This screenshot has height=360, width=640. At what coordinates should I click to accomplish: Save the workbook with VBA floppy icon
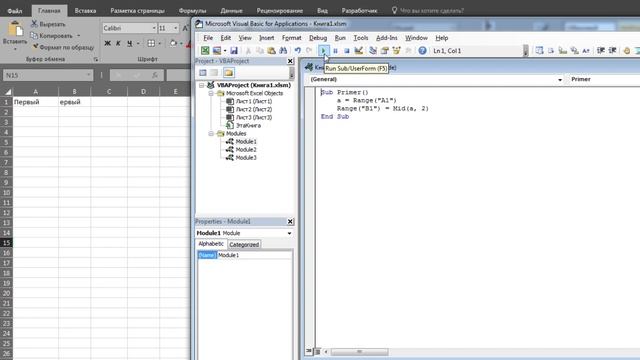pos(234,51)
